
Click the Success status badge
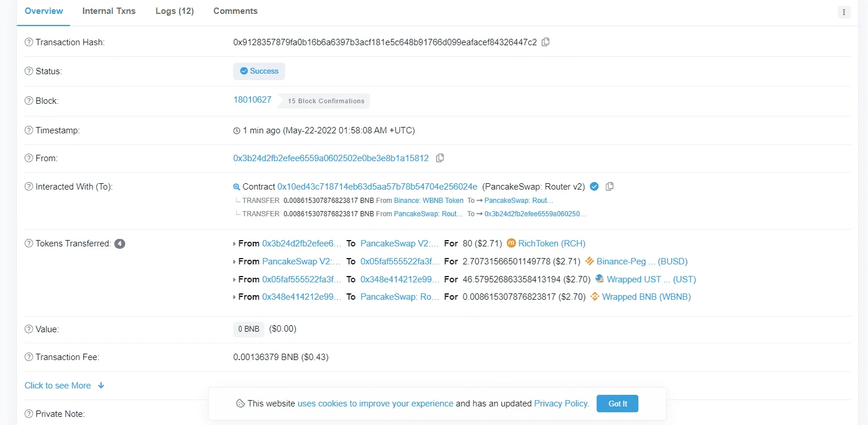point(259,71)
